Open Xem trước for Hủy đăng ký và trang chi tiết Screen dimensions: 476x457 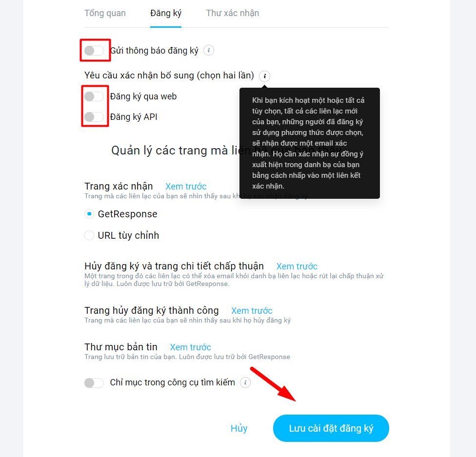click(x=297, y=266)
